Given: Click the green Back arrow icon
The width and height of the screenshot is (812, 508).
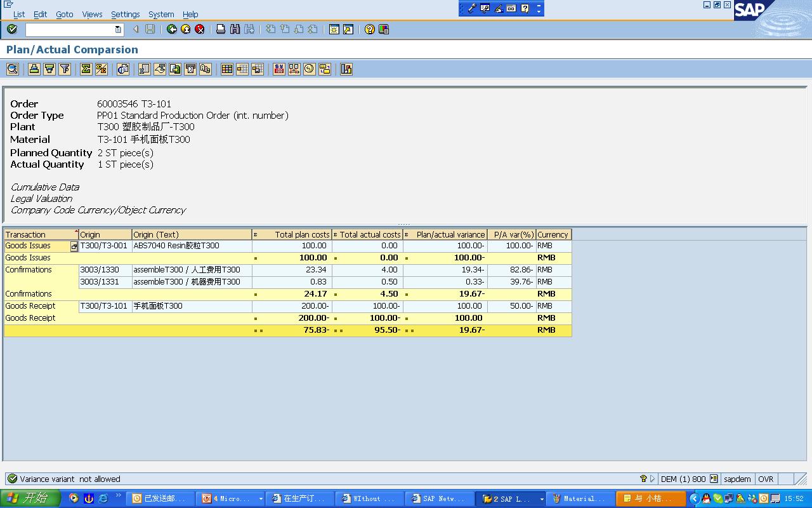Looking at the screenshot, I should [172, 29].
